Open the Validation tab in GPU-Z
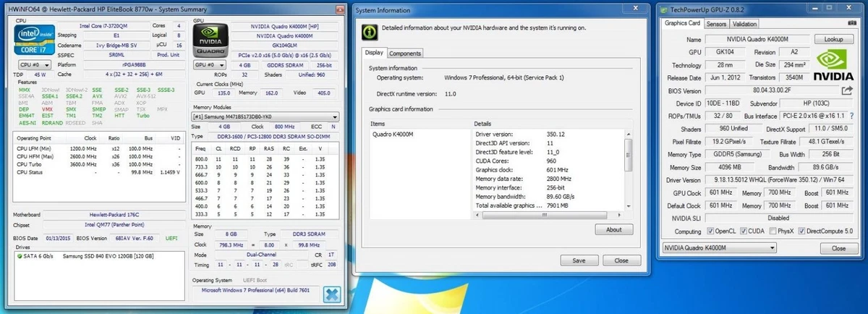 (745, 24)
